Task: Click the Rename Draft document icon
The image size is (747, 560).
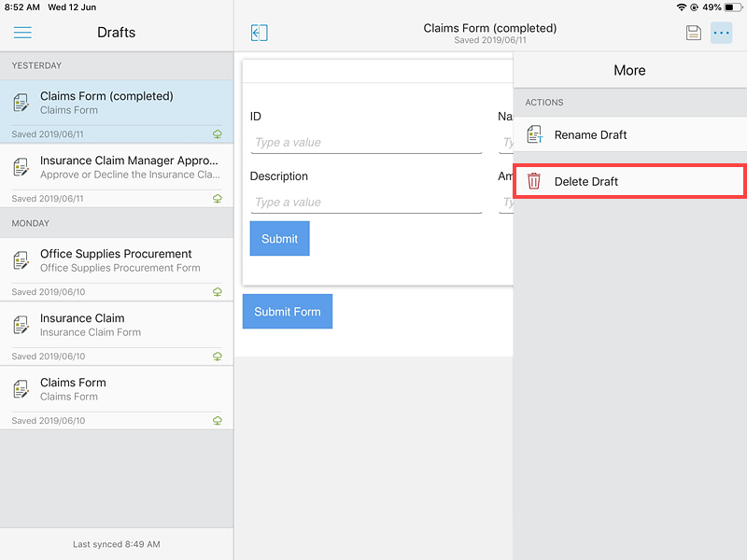Action: (x=534, y=134)
